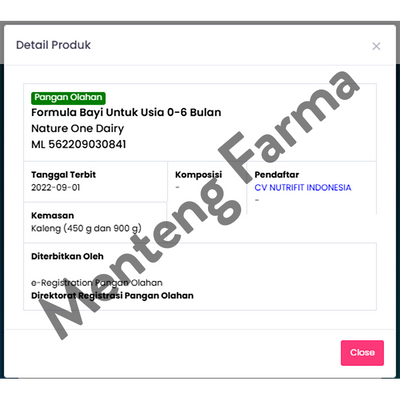Click the Direktorat Registrasi Pangan Olahan text
Viewport: 400px width, 400px height.
(x=112, y=296)
